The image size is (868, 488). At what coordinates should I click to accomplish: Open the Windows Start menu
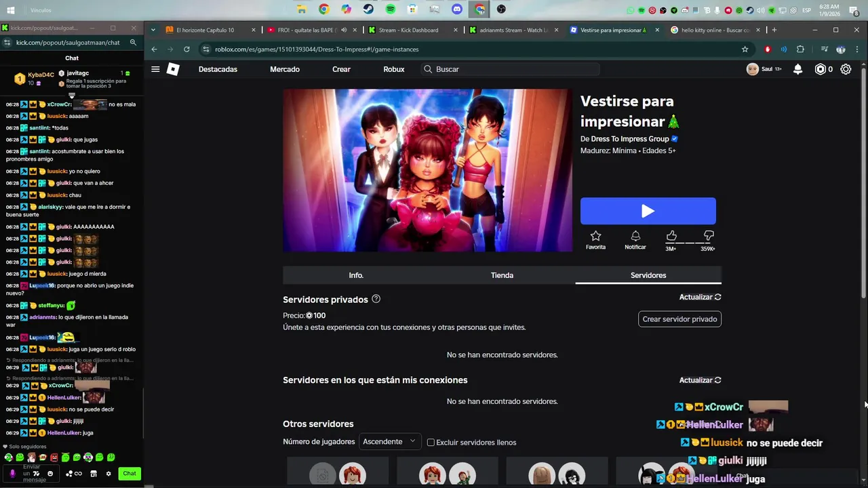(x=10, y=10)
